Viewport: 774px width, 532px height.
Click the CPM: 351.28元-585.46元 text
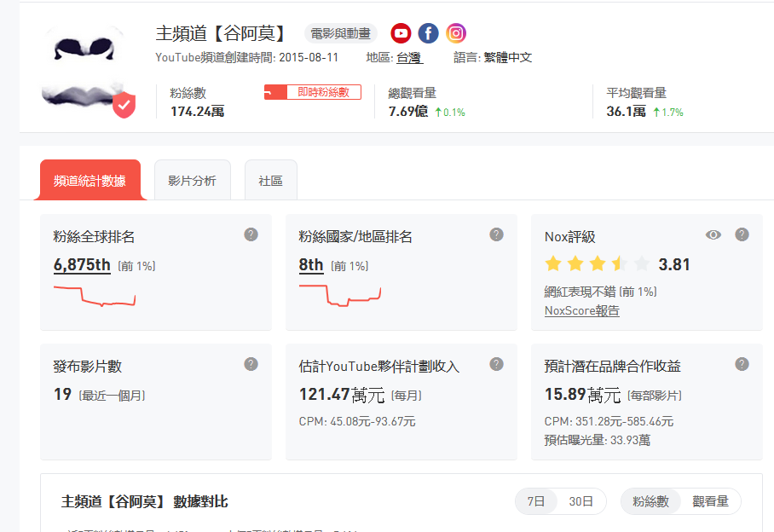[609, 421]
